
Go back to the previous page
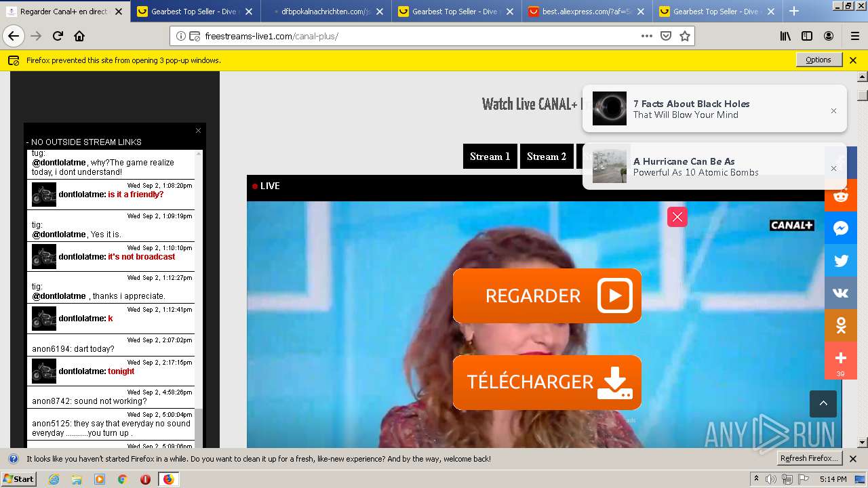[14, 36]
